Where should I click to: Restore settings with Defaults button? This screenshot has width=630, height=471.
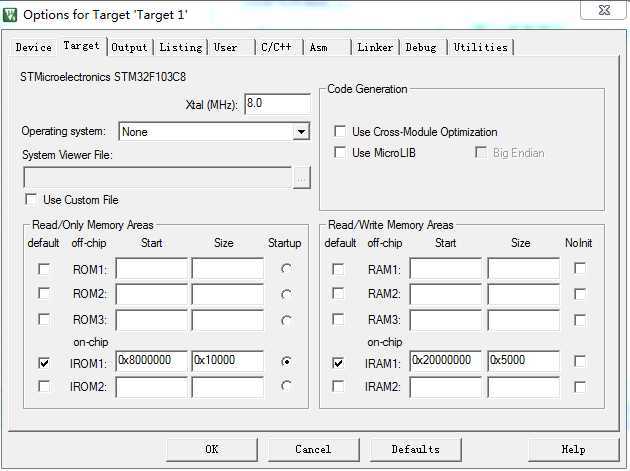pyautogui.click(x=415, y=449)
